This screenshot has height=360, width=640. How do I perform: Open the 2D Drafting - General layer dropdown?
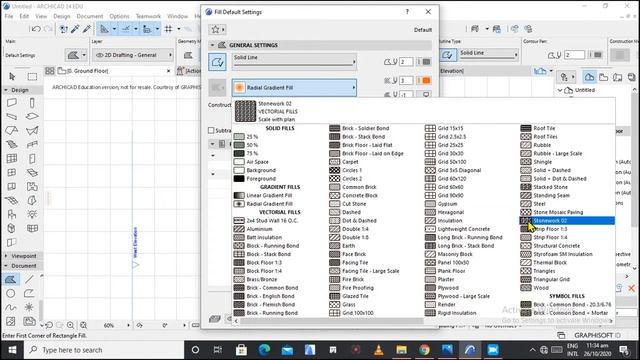pyautogui.click(x=133, y=55)
